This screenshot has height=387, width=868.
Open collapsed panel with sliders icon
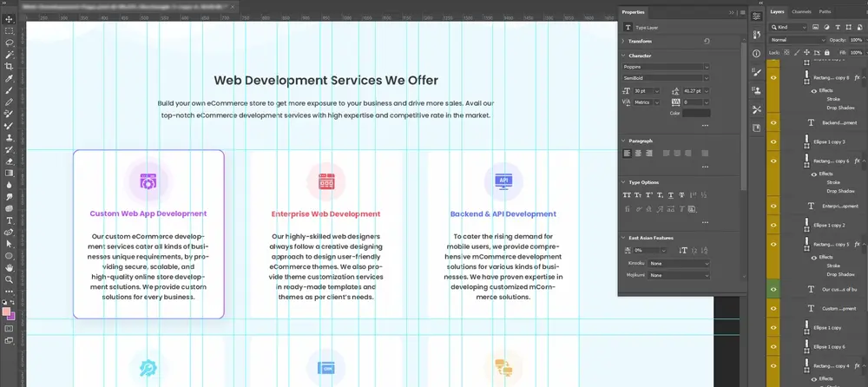tap(756, 16)
